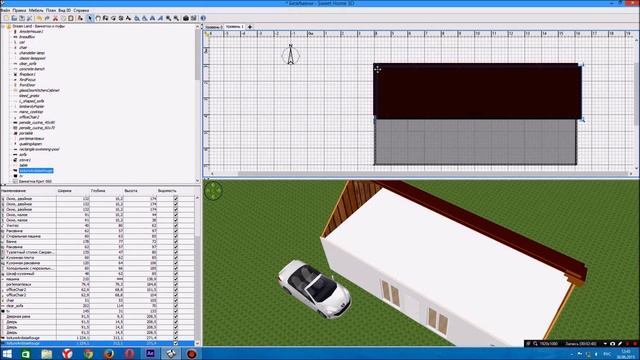The height and width of the screenshot is (360, 640).
Task: Click the Undo toolbar icon
Action: click(x=39, y=18)
